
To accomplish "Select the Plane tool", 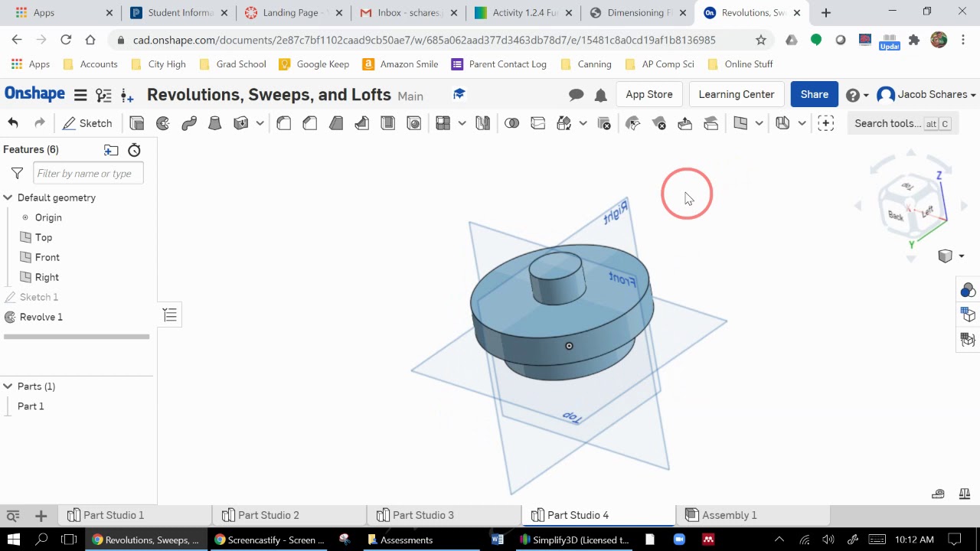I will [x=740, y=123].
